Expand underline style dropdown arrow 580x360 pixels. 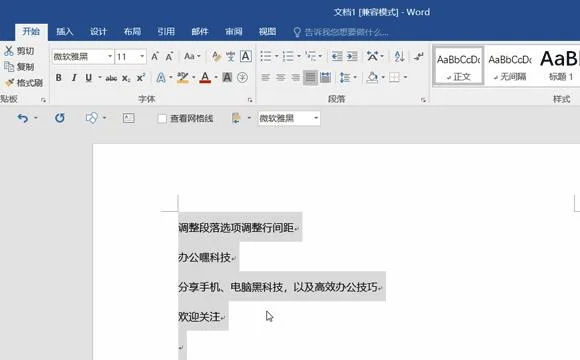point(100,78)
